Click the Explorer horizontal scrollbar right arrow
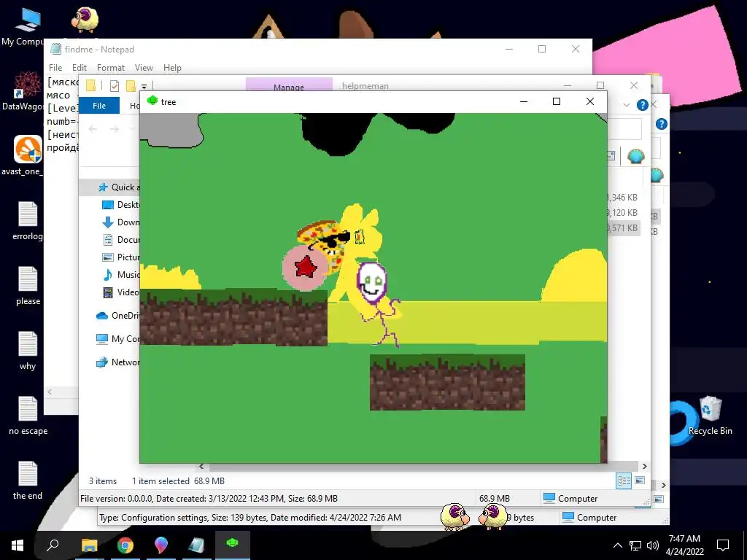This screenshot has width=747, height=560. (x=645, y=466)
